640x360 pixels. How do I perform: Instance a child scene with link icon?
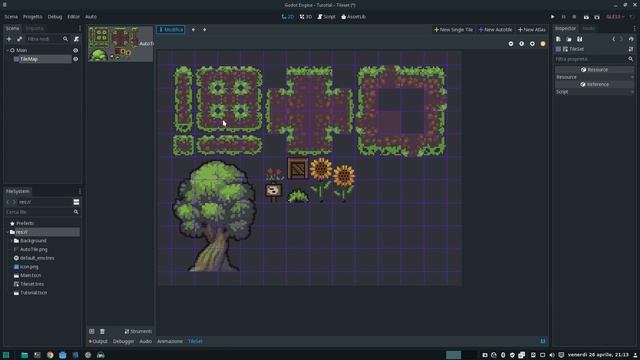(x=19, y=39)
